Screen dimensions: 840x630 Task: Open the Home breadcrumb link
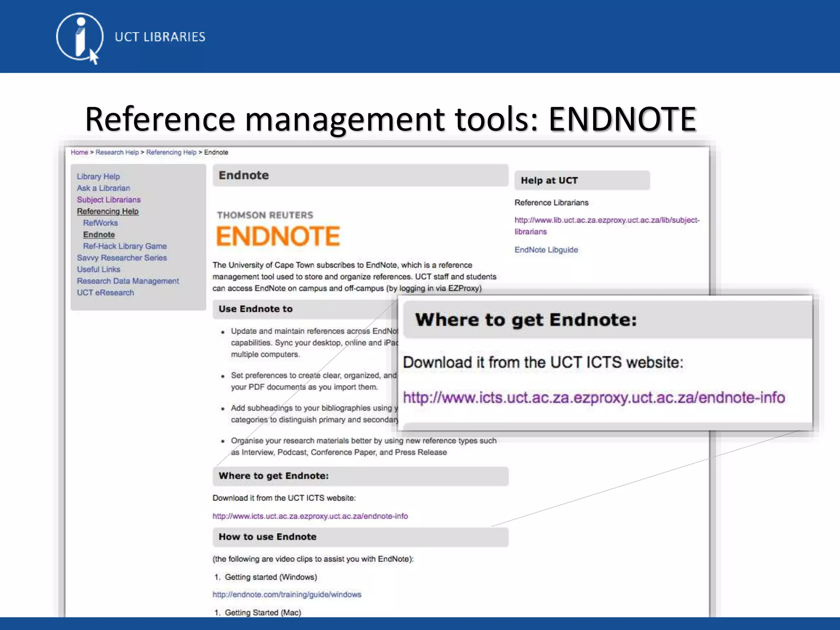[x=79, y=152]
